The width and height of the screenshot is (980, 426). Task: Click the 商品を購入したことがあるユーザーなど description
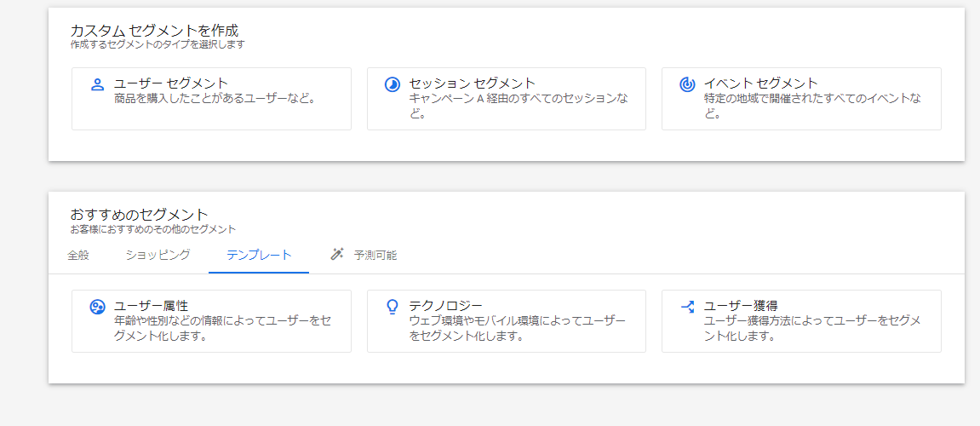[215, 99]
